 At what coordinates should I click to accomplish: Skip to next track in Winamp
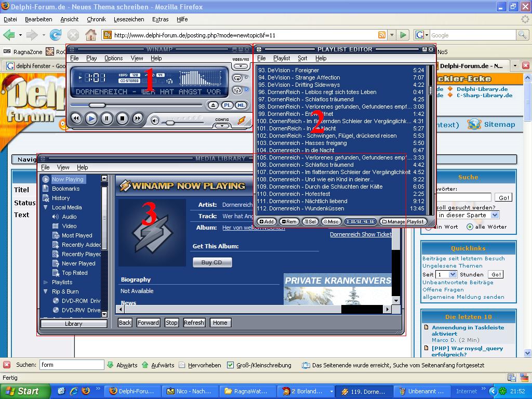click(138, 118)
